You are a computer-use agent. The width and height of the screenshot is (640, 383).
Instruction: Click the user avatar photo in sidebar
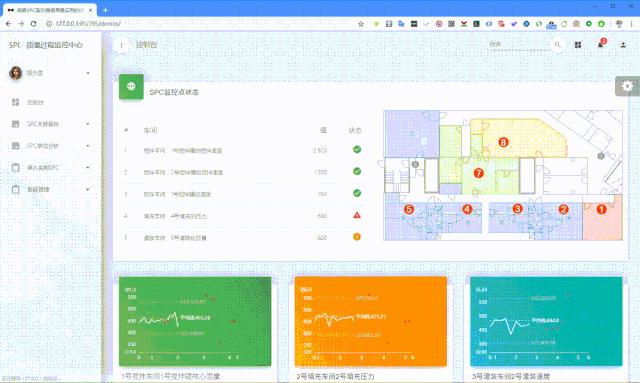click(x=16, y=73)
